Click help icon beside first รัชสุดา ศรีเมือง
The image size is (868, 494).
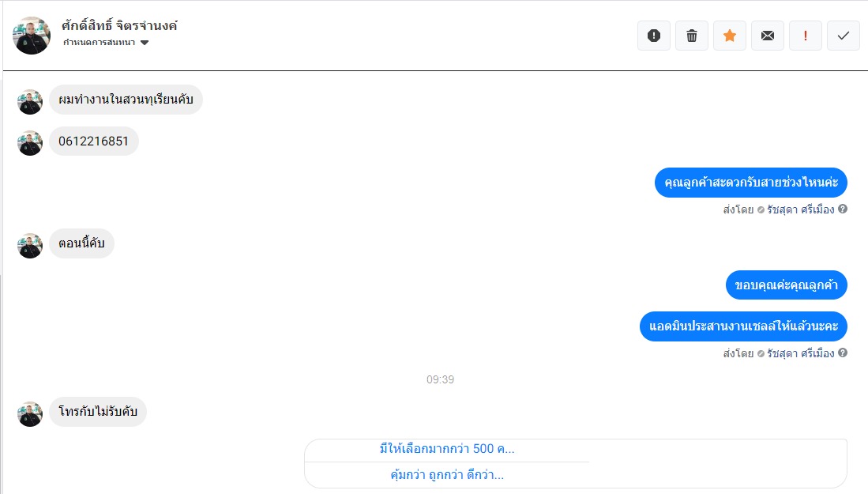pos(843,209)
